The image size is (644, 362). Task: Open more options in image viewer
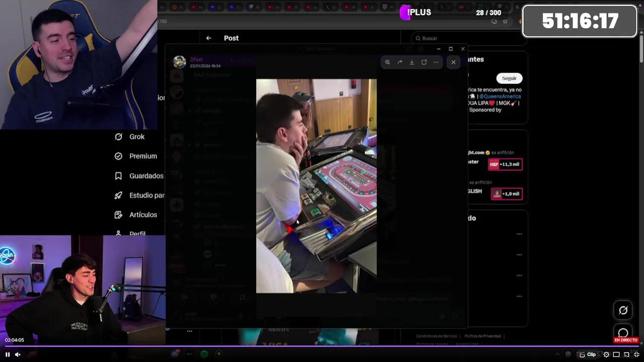click(436, 62)
